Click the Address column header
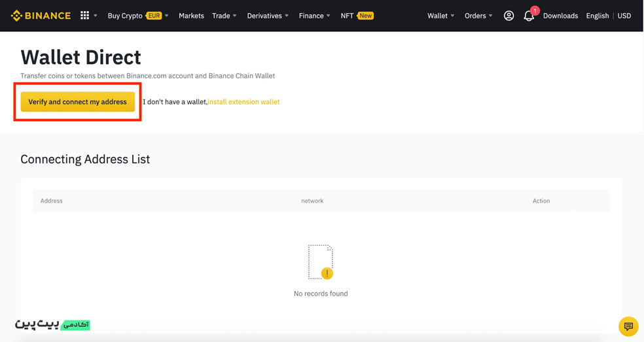This screenshot has height=342, width=644. 51,201
